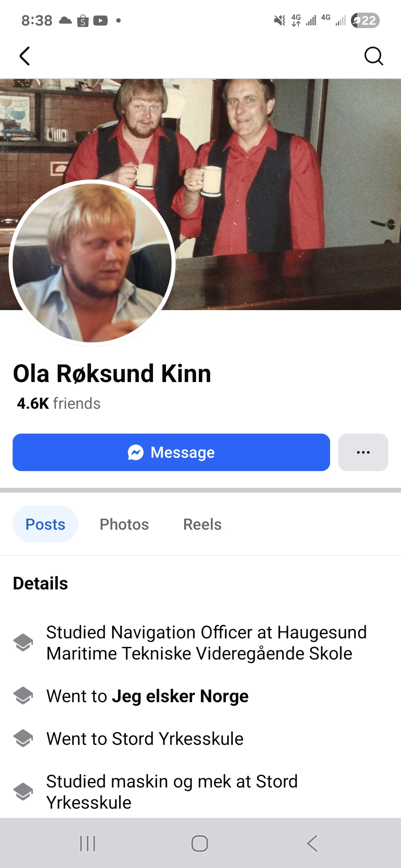Open search with the magnifier icon
The image size is (401, 868).
click(x=374, y=56)
